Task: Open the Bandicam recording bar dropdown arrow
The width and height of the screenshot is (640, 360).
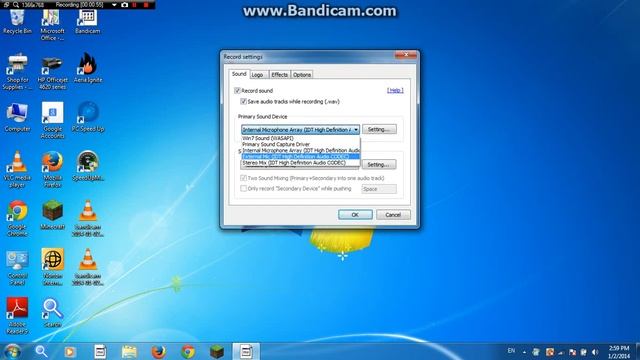Action: 114,5
